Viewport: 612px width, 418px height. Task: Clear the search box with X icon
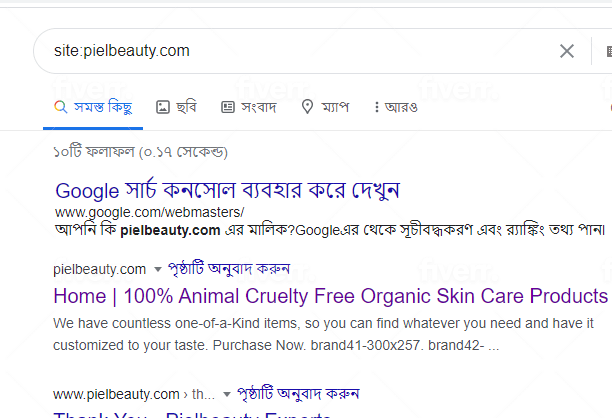[567, 51]
